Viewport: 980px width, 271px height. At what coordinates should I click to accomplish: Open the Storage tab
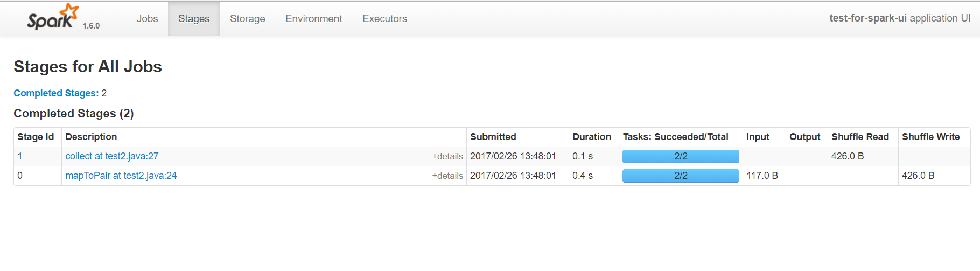point(247,19)
